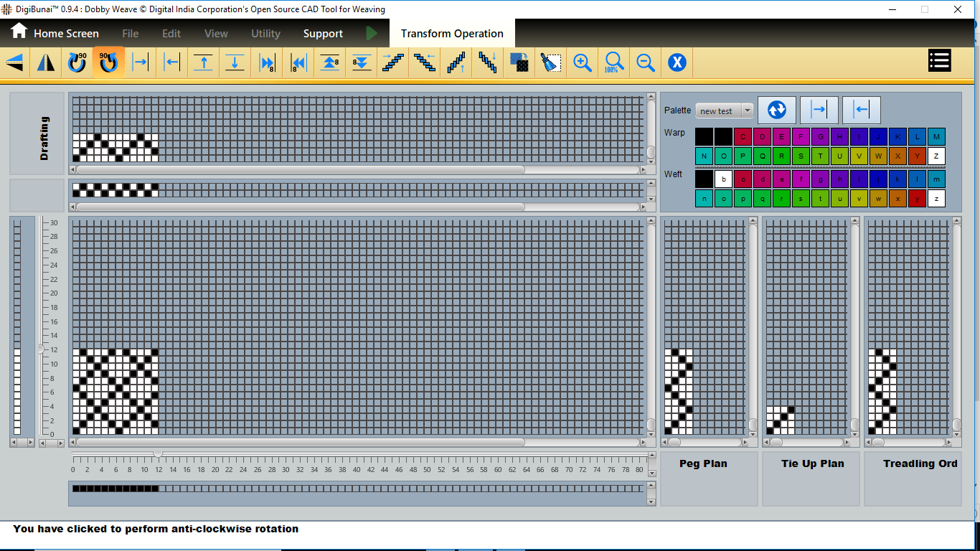Screen dimensions: 980x551
Task: Select the Transform Operation tab
Action: 452,34
